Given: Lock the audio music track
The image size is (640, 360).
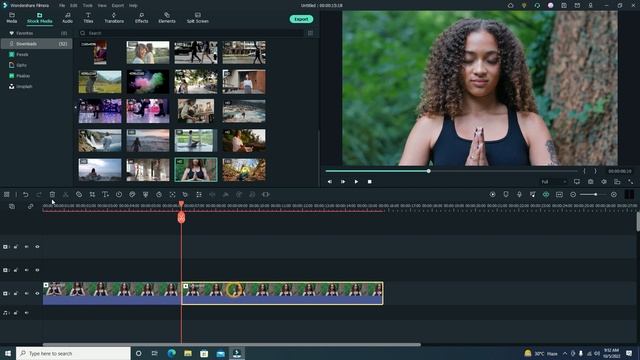Looking at the screenshot, I should point(16,313).
